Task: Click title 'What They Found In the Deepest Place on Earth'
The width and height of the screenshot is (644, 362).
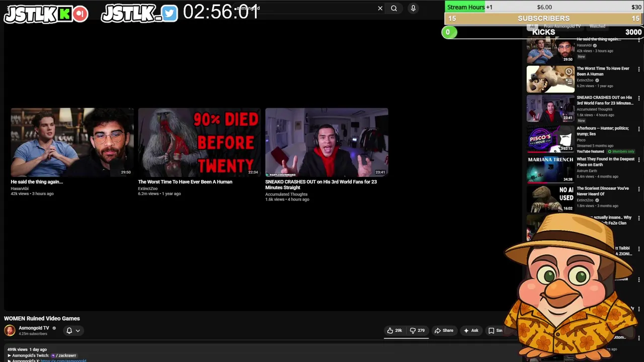Action: coord(605,162)
